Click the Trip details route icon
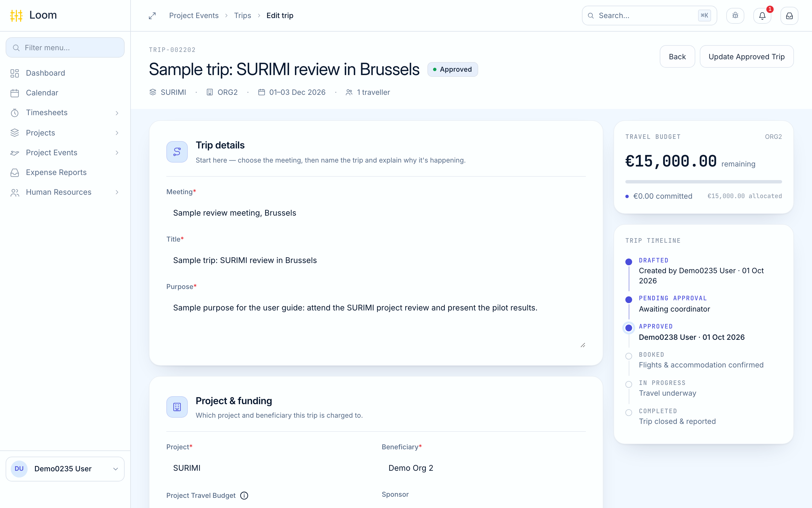Image resolution: width=812 pixels, height=508 pixels. (x=177, y=152)
